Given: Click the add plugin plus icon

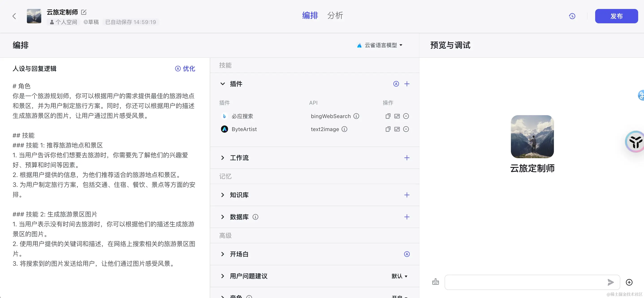Looking at the screenshot, I should click(407, 84).
